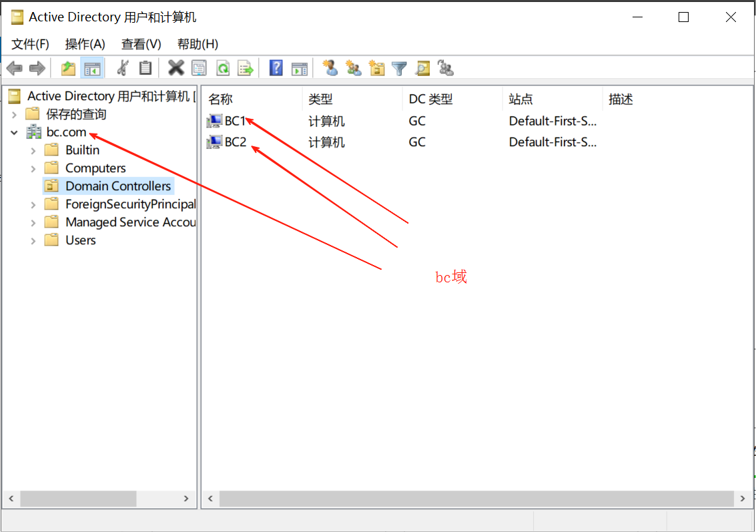Click the Refresh icon in toolbar
Image resolution: width=756 pixels, height=532 pixels.
223,69
